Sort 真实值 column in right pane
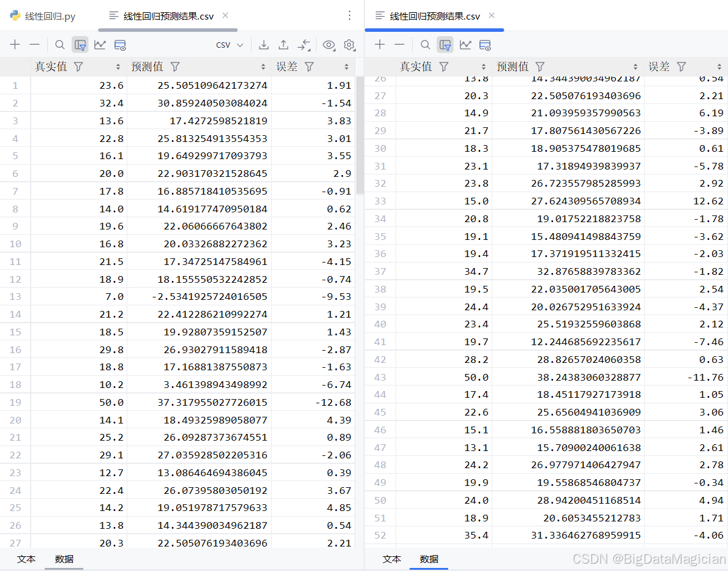Screen dimensions: 728x571 [483, 67]
